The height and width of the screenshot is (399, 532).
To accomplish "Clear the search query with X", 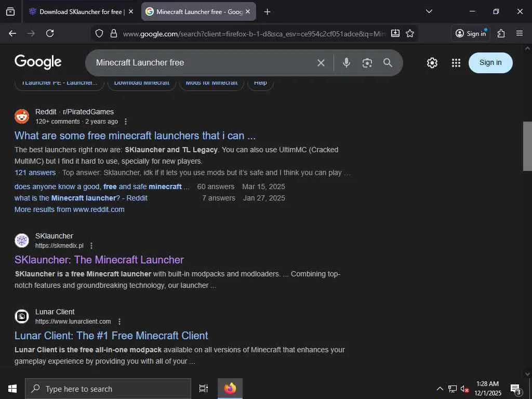I will (x=321, y=63).
